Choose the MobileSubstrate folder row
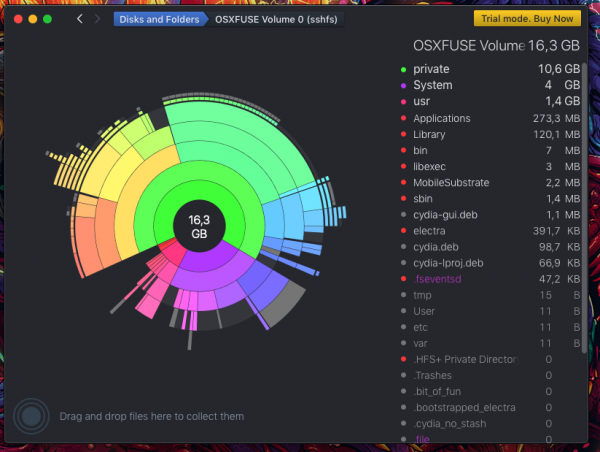 pyautogui.click(x=490, y=183)
